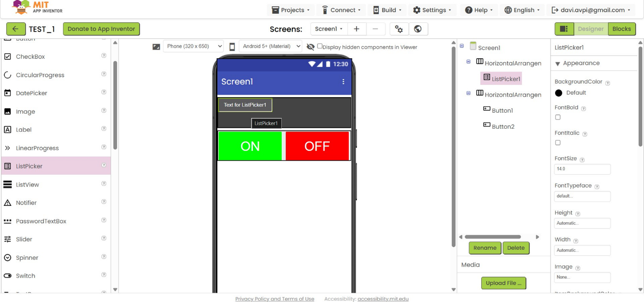Check the FontItalic property checkbox
This screenshot has height=302, width=644.
[x=558, y=143]
